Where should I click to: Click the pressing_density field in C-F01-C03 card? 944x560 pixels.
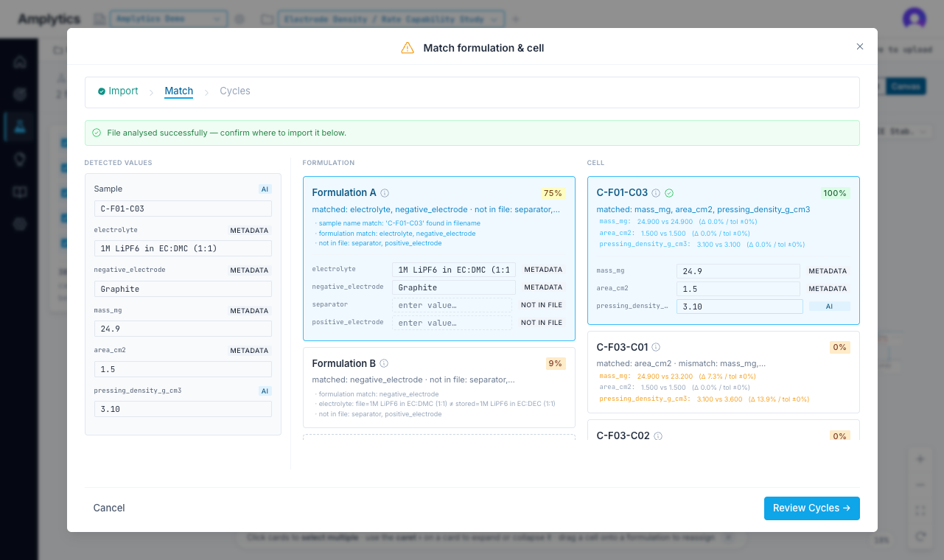click(739, 307)
